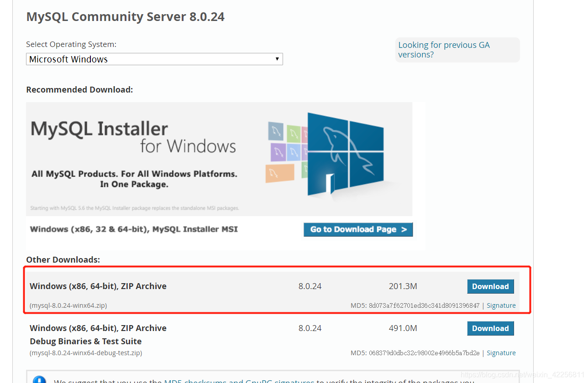Click the Recommended Download heading

[79, 90]
